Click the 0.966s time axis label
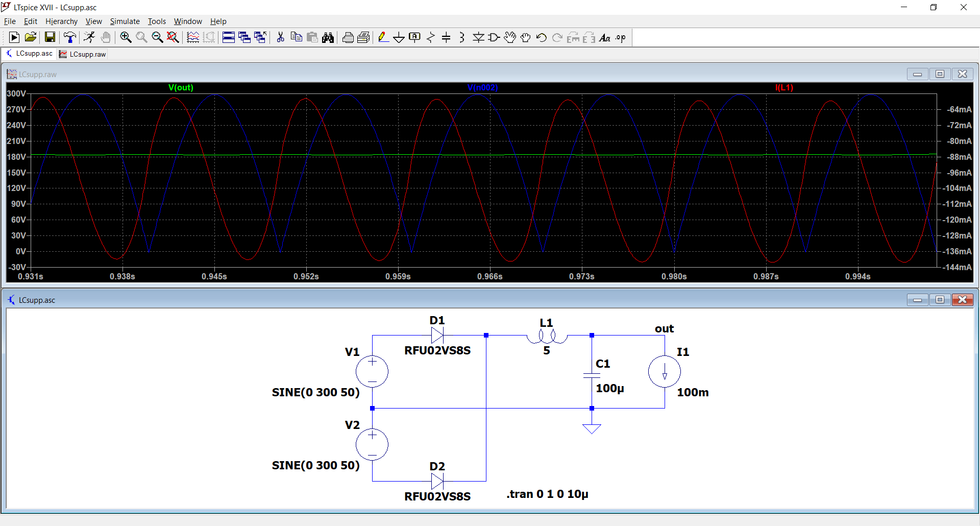This screenshot has height=526, width=980. pos(490,276)
